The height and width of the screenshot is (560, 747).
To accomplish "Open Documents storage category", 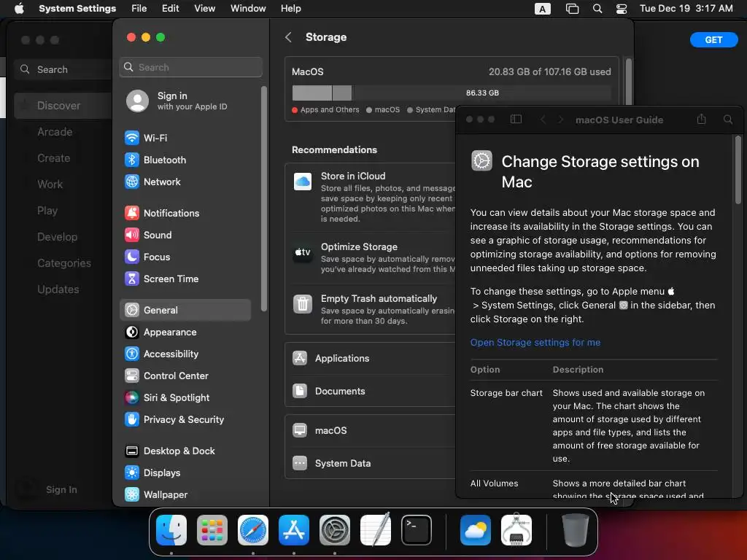I will point(370,392).
